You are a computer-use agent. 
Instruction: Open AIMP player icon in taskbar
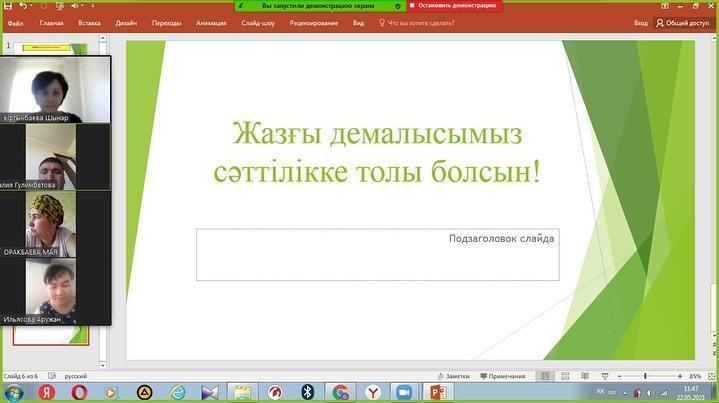(144, 392)
